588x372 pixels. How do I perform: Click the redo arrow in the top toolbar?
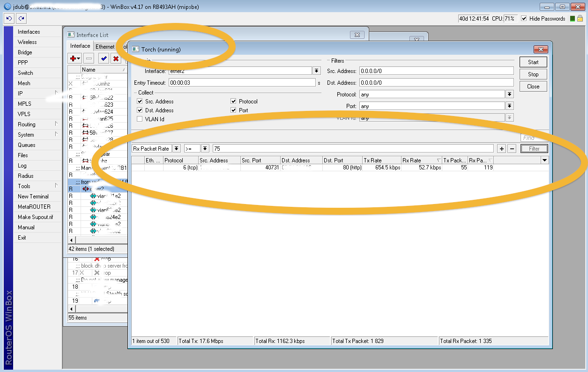click(x=21, y=18)
